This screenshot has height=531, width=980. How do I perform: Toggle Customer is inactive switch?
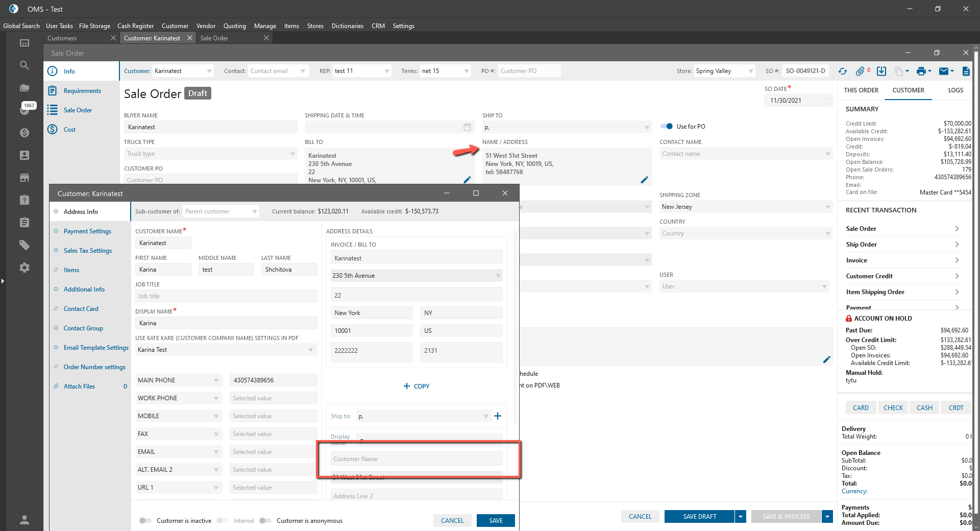pos(145,521)
